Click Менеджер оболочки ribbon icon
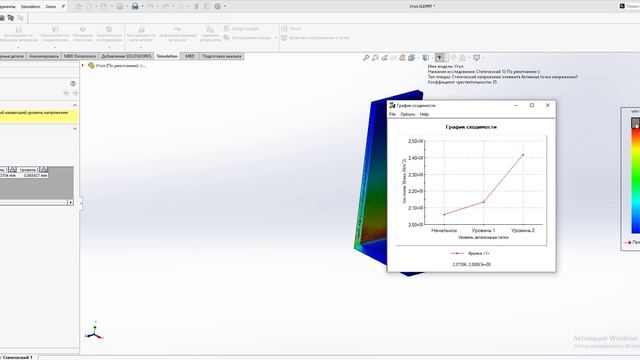This screenshot has width=640, height=360. point(83,30)
